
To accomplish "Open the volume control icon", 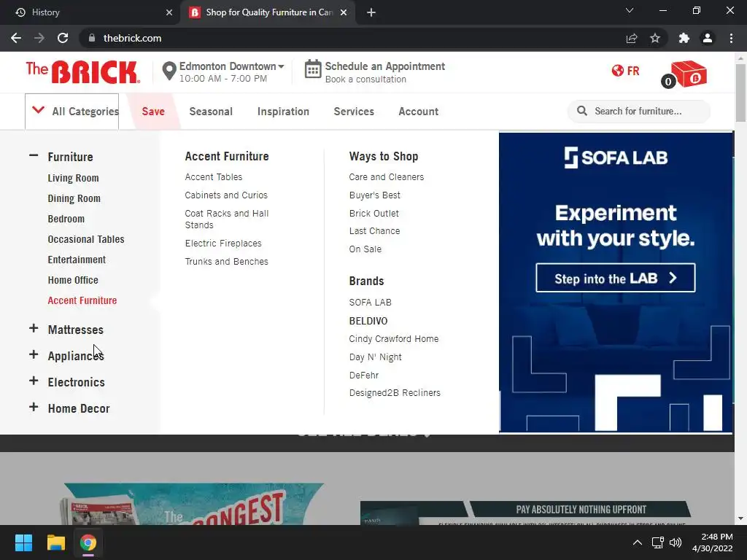I will 676,542.
